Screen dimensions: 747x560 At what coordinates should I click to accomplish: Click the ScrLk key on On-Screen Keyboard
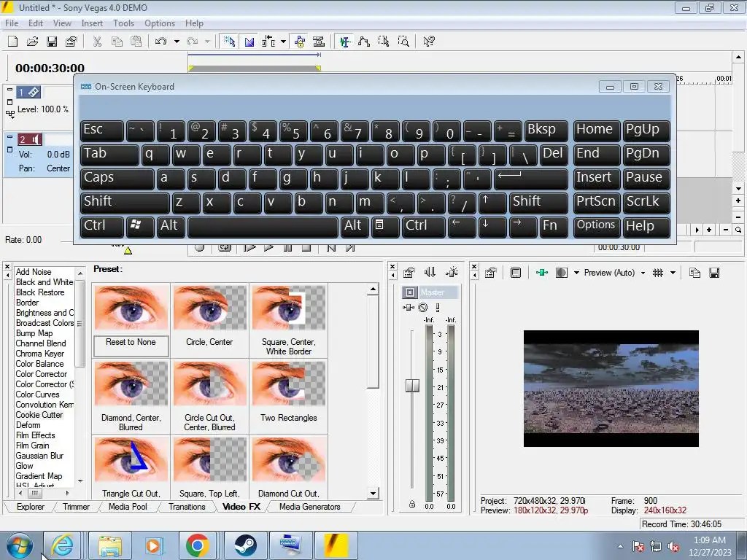tap(646, 202)
